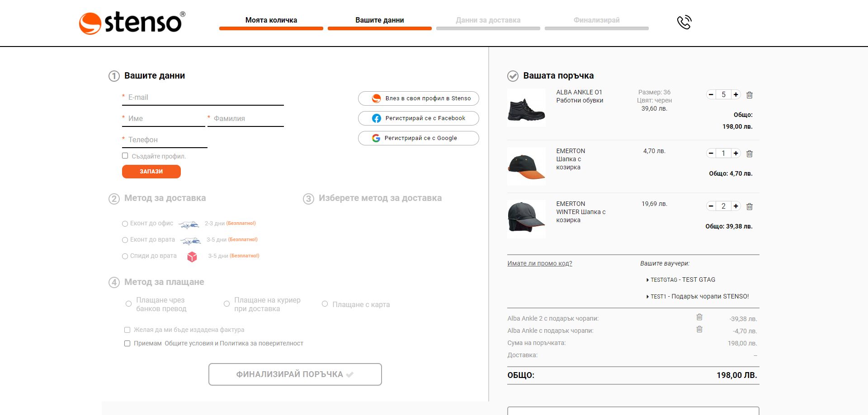Screen dimensions: 868x415
Task: Select 'Еконт до врата' delivery option
Action: click(x=125, y=240)
